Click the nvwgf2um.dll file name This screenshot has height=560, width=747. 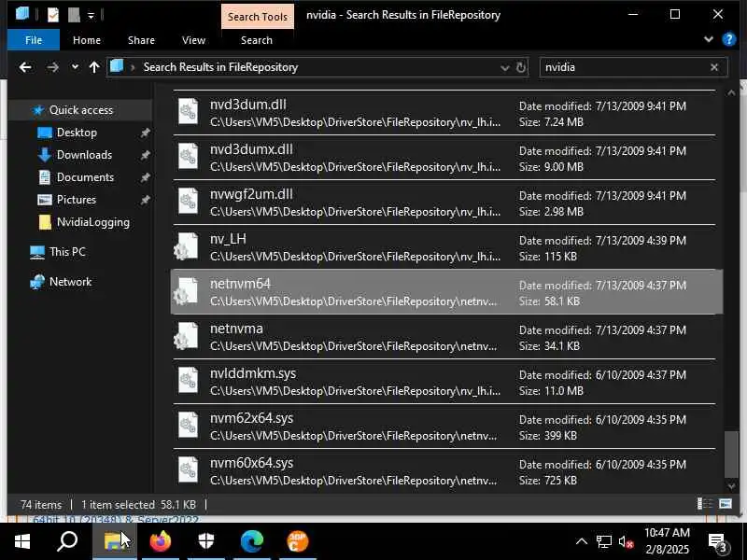[251, 194]
